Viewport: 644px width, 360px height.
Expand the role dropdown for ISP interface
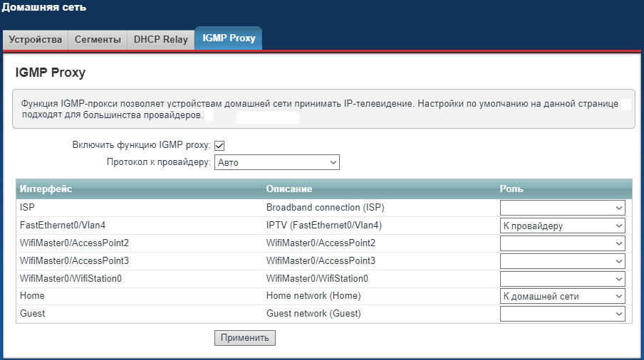pos(562,208)
